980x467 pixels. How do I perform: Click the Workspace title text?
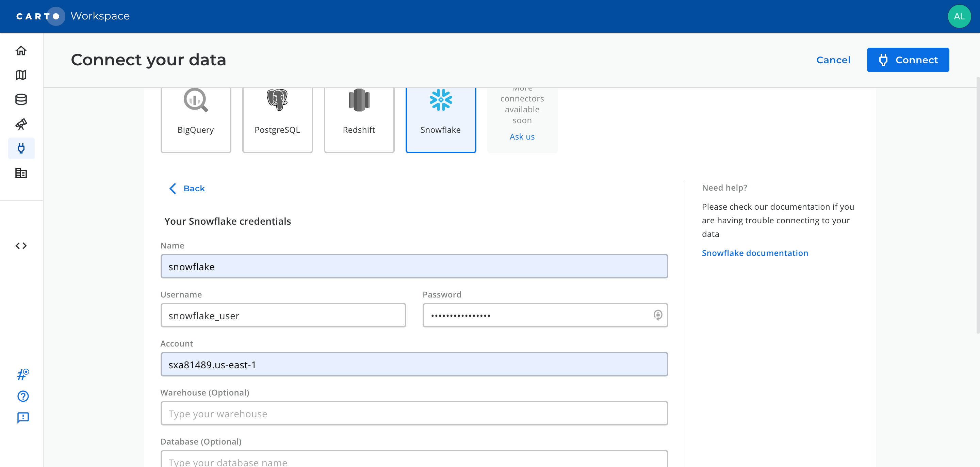(100, 16)
